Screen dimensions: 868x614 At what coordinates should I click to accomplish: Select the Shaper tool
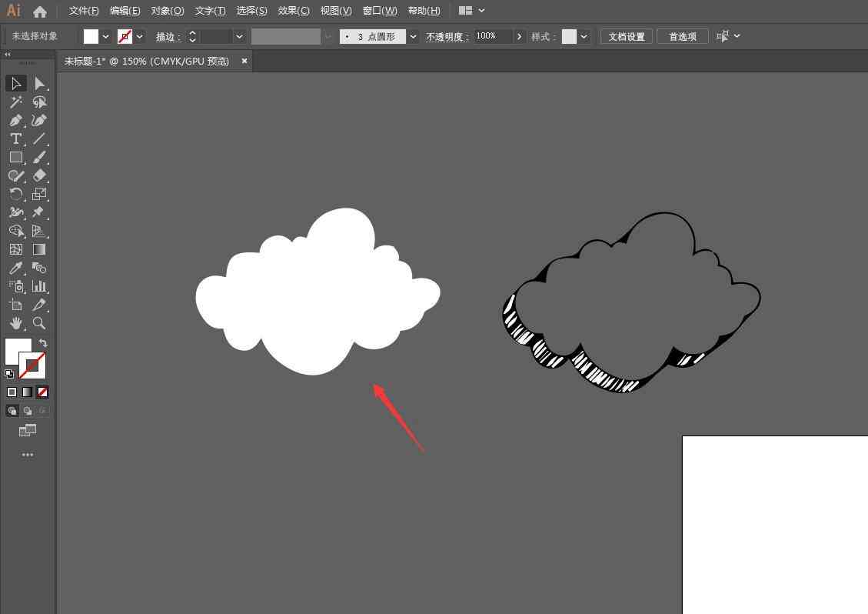[x=16, y=175]
